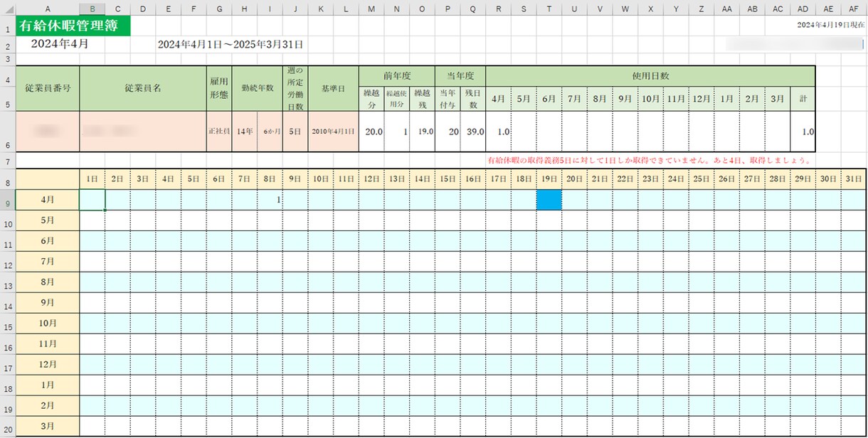Select column A via its column header
Screen dimensions: 868x438
tap(48, 8)
